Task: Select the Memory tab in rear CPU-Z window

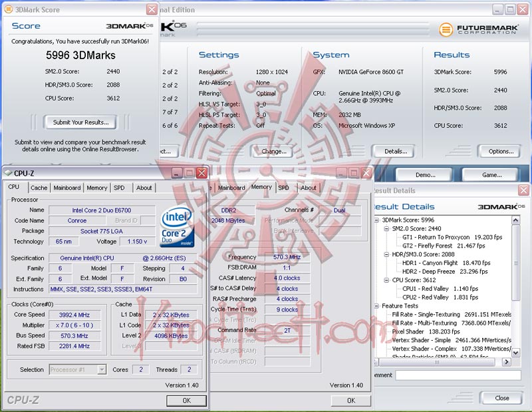Action: pos(261,187)
